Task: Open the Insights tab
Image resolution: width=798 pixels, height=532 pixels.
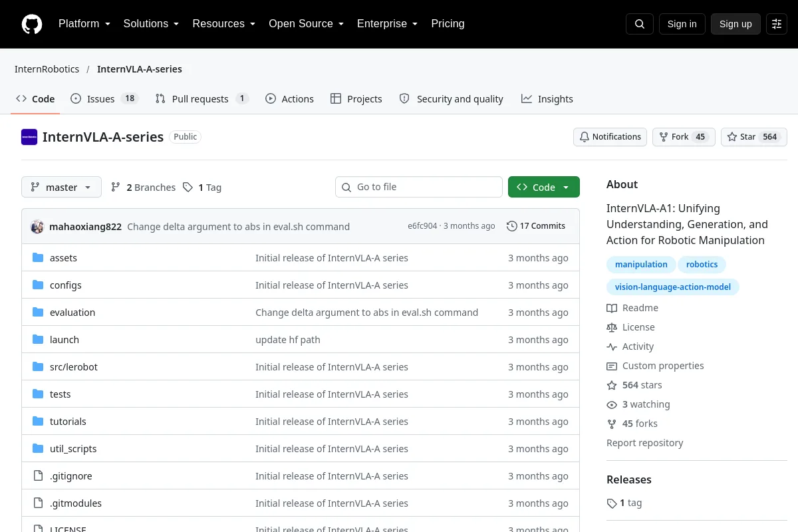Action: (547, 99)
